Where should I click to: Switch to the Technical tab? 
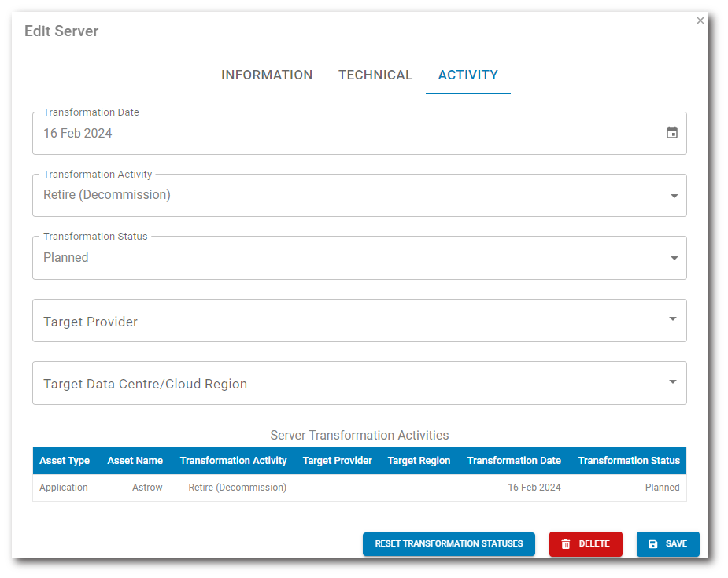point(375,75)
